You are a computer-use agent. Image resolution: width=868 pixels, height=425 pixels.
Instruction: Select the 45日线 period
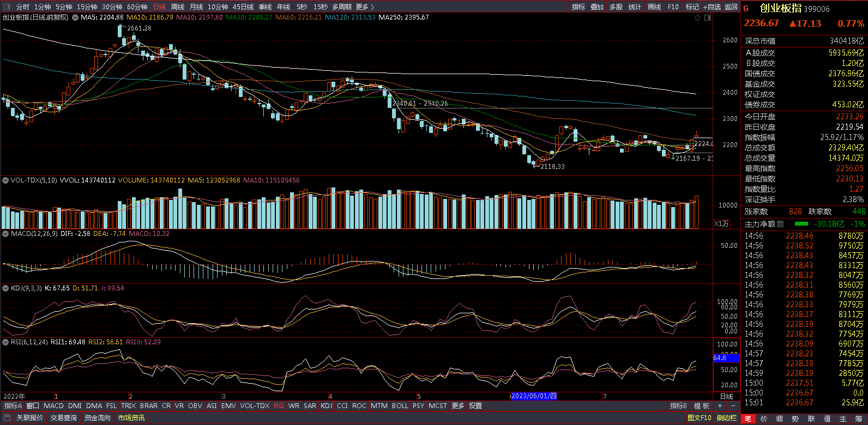243,7
